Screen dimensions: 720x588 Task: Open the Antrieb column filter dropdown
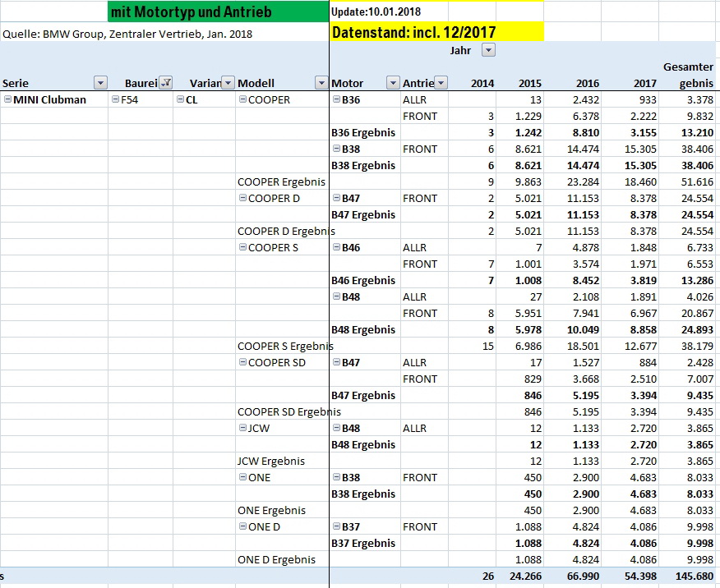pyautogui.click(x=441, y=83)
